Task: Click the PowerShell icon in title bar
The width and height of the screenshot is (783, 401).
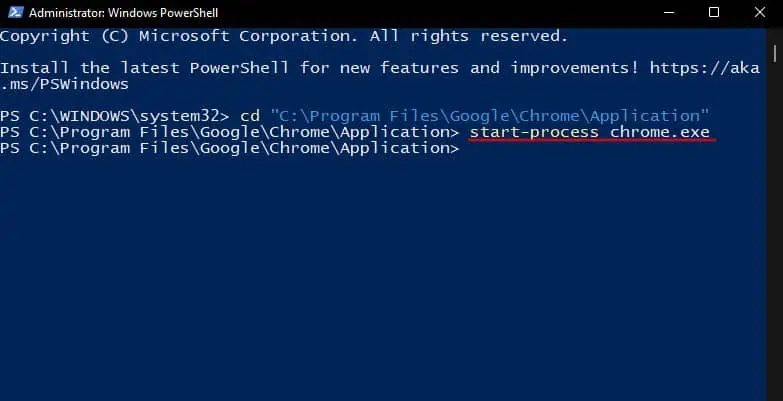Action: pyautogui.click(x=13, y=13)
